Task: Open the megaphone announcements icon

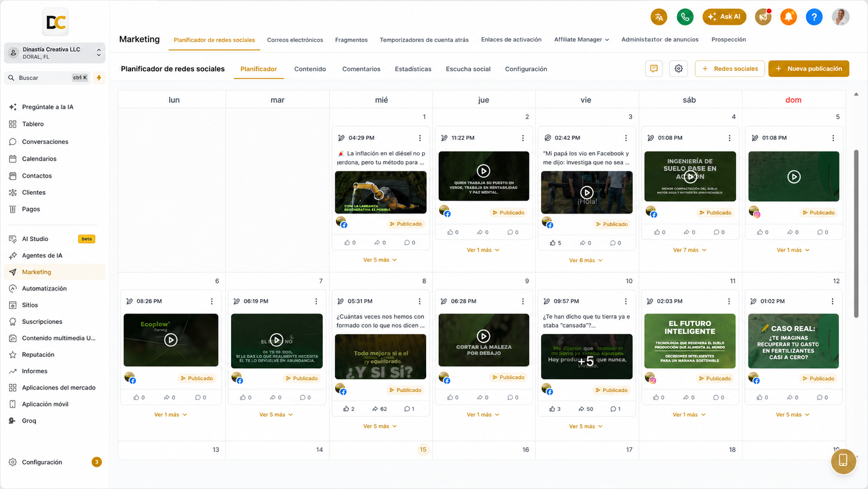Action: click(763, 17)
